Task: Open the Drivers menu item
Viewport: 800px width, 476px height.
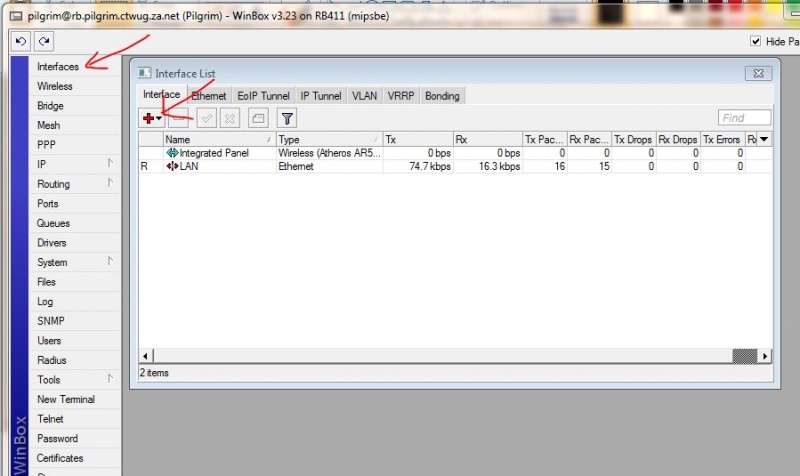Action: [52, 243]
